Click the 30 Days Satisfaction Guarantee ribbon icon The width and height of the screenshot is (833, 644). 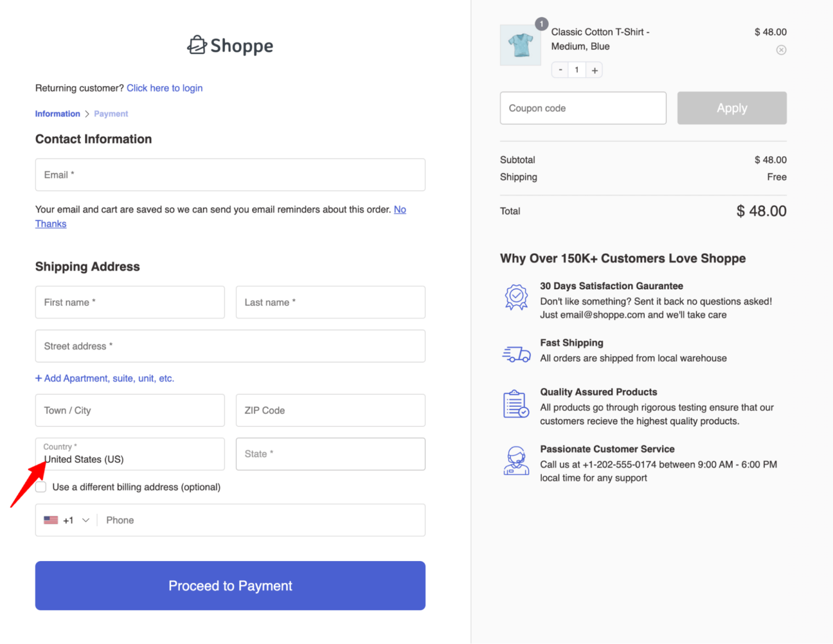coord(516,297)
